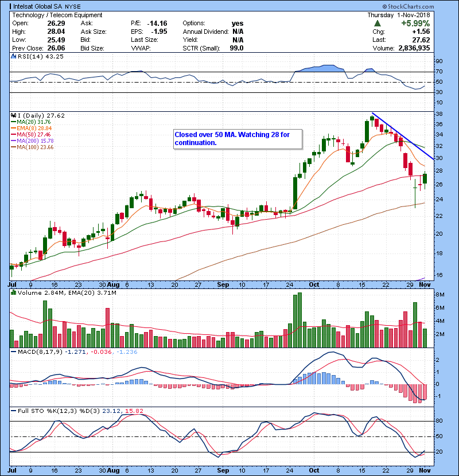Click the NYSE exchange label
This screenshot has width=459, height=476.
pyautogui.click(x=73, y=7)
